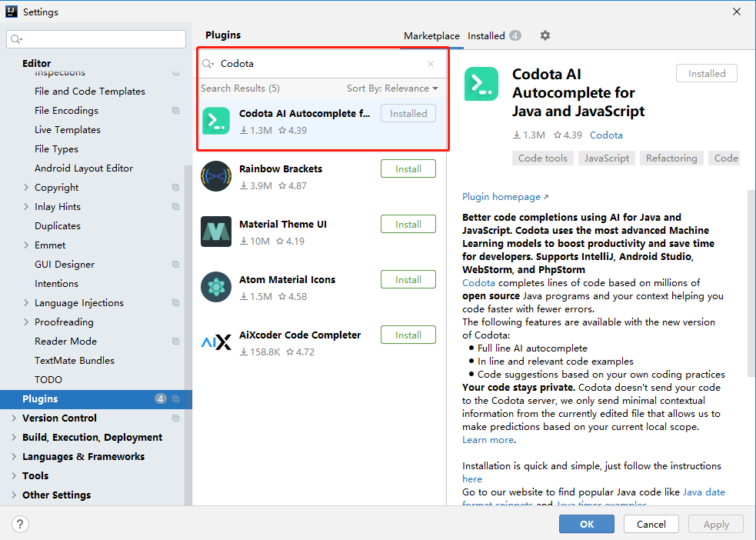Click the description panel vertical scrollbar
The width and height of the screenshot is (756, 540).
(751, 283)
